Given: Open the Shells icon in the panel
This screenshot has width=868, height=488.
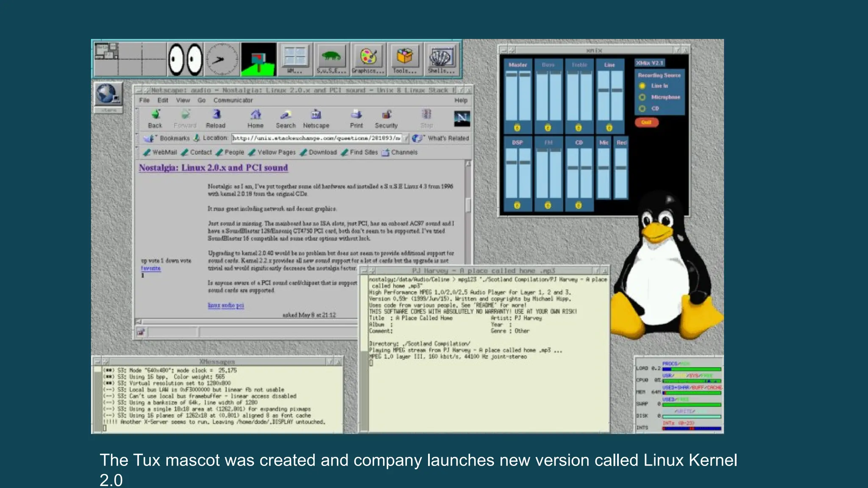Looking at the screenshot, I should 441,56.
